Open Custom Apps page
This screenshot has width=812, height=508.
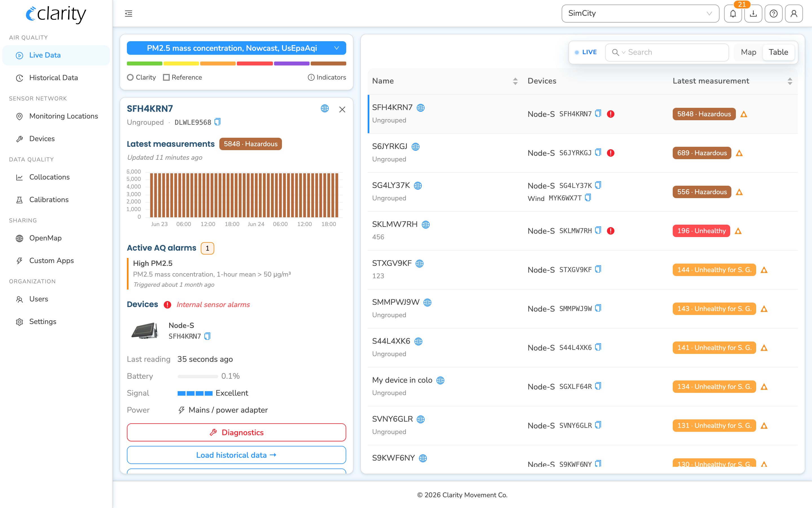click(56, 260)
